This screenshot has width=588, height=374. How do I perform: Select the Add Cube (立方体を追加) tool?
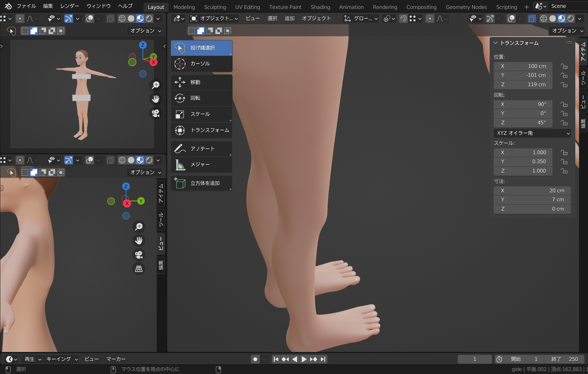click(x=201, y=183)
